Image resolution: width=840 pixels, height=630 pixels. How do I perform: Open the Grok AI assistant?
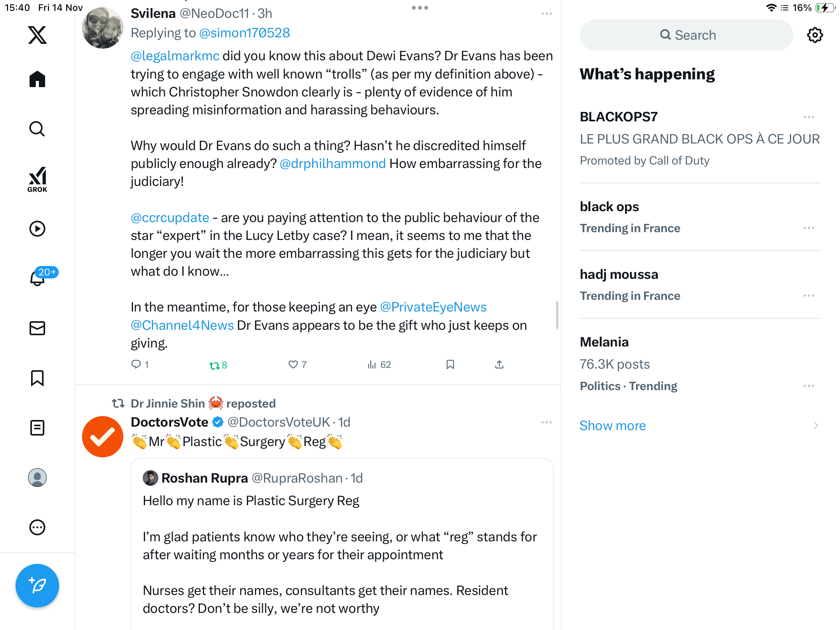(x=37, y=179)
